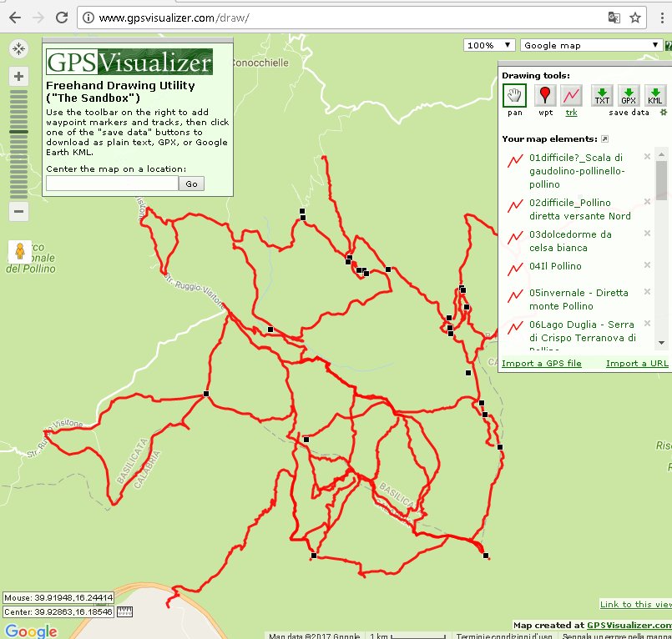Image resolution: width=672 pixels, height=639 pixels.
Task: Open the map opacity 100% dropdown
Action: (x=488, y=45)
